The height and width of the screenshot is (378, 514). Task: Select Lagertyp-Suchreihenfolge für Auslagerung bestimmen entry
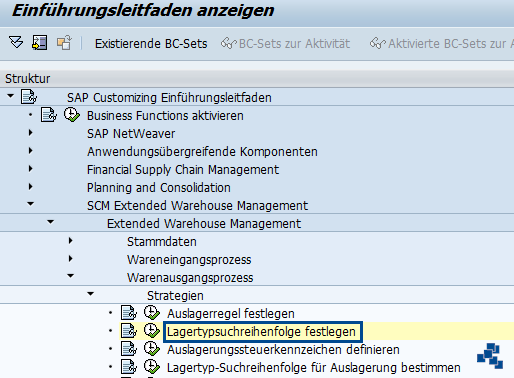pos(314,368)
